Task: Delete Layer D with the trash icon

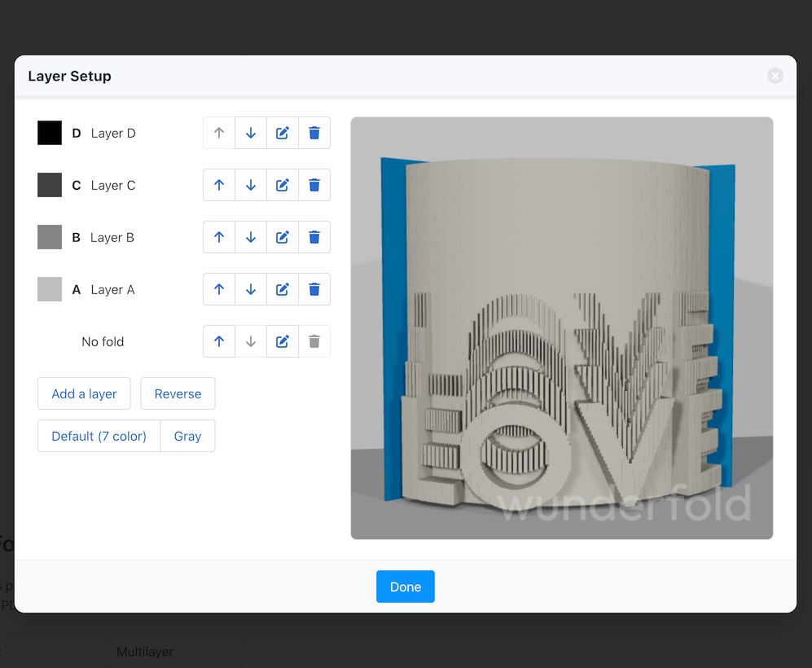Action: pyautogui.click(x=314, y=133)
